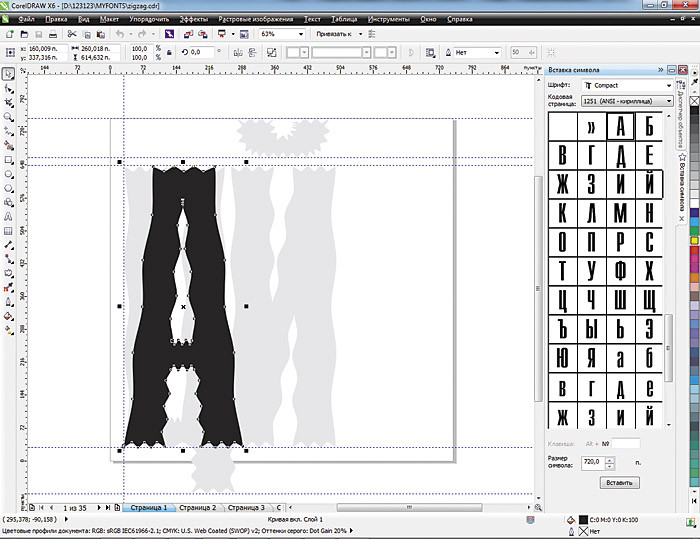Select the Connector line tool

tap(8, 259)
